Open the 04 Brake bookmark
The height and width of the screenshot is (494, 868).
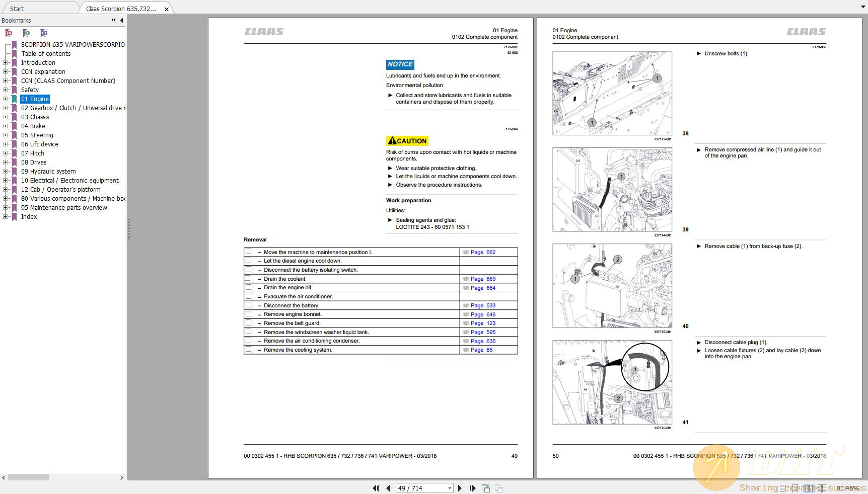coord(33,126)
